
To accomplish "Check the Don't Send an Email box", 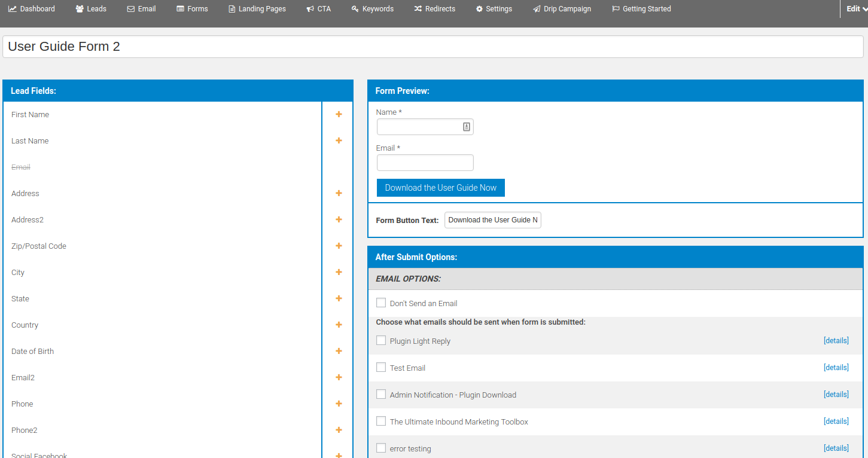I will pyautogui.click(x=381, y=303).
